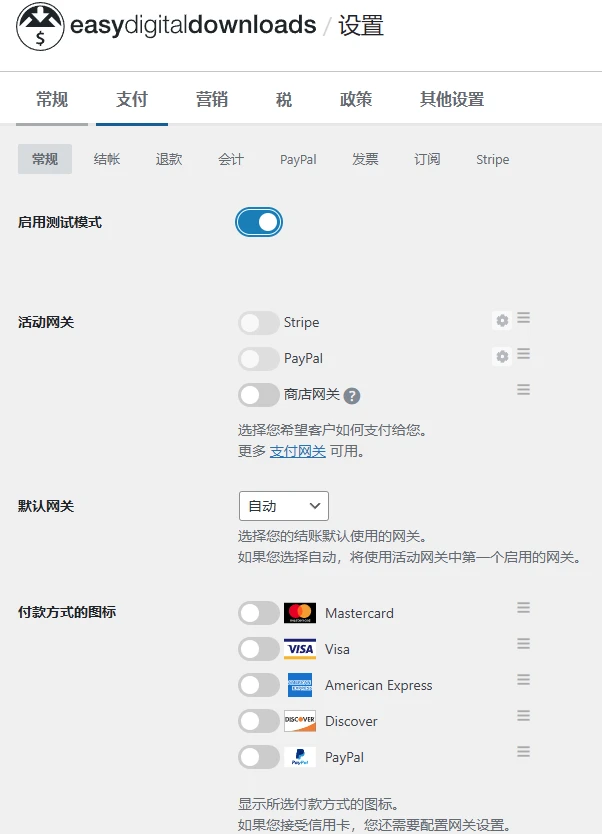Switch to the 政策 main tab
This screenshot has height=834, width=602.
pos(356,99)
